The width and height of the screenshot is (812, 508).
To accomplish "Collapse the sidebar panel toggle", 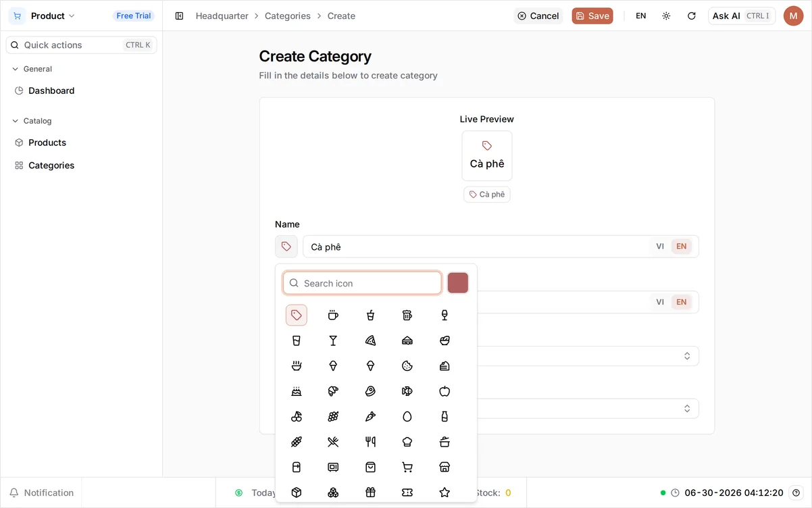I will click(179, 16).
